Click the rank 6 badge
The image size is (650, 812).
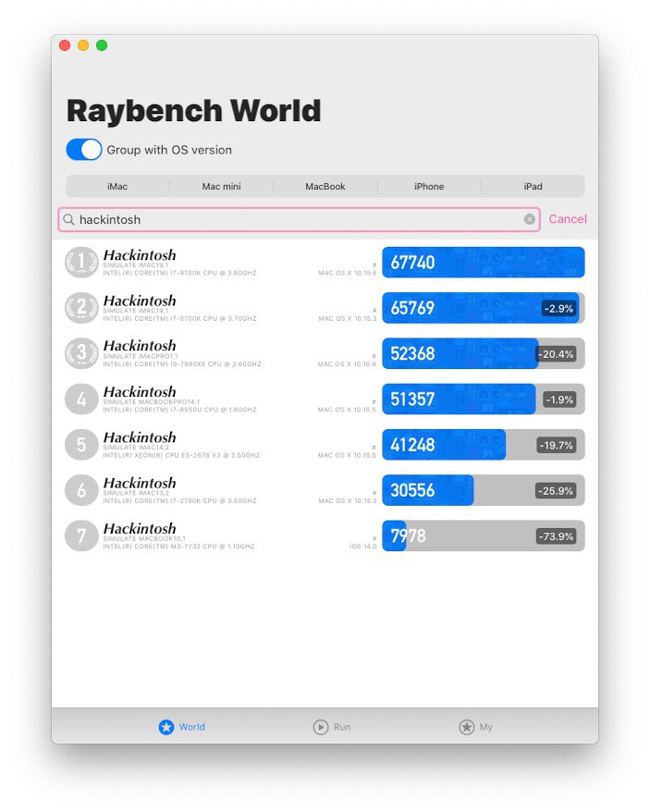(81, 490)
